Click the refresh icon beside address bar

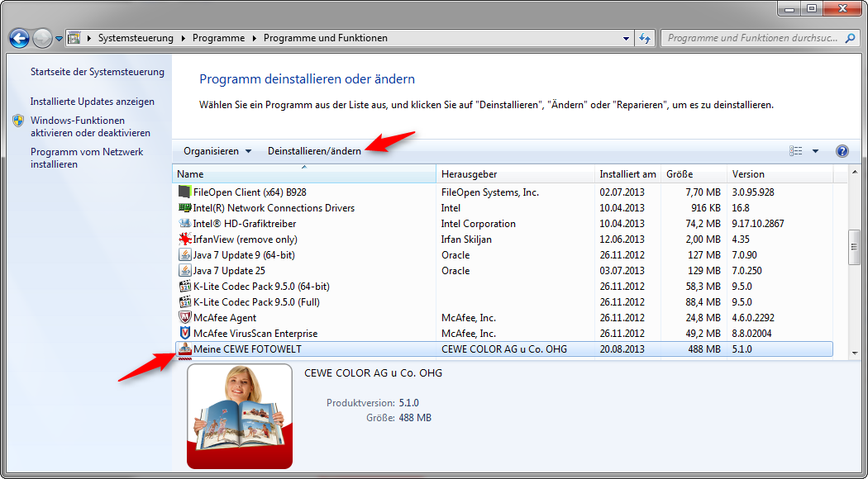click(x=646, y=38)
